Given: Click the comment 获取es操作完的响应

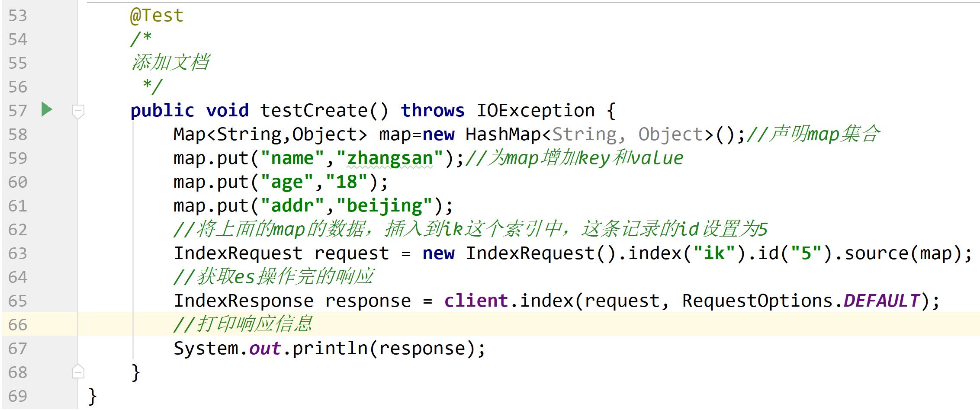Looking at the screenshot, I should tap(274, 277).
